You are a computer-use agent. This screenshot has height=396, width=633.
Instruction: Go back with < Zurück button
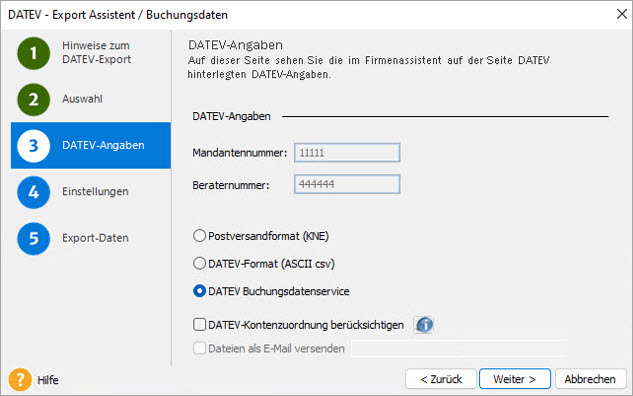coord(441,379)
